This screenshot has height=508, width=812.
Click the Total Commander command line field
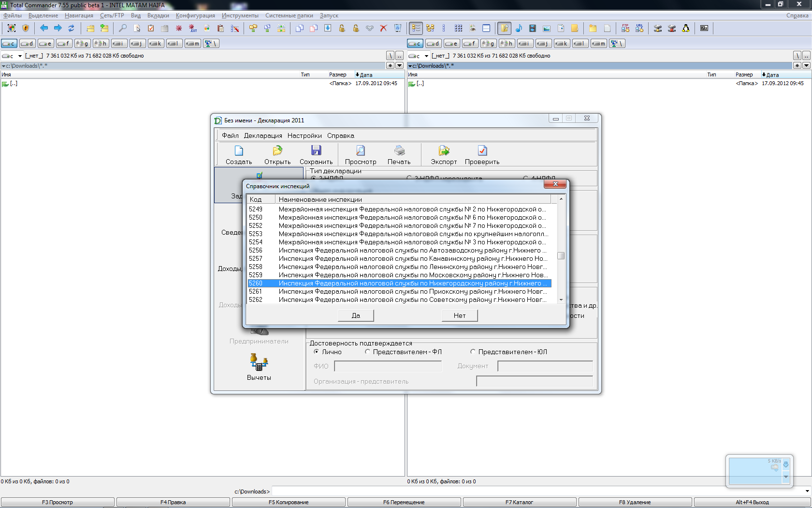[537, 492]
